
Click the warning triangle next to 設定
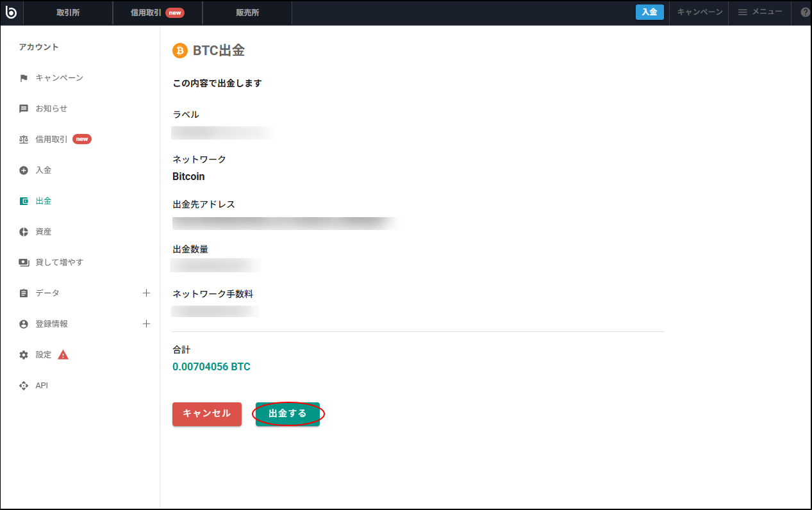tap(62, 354)
